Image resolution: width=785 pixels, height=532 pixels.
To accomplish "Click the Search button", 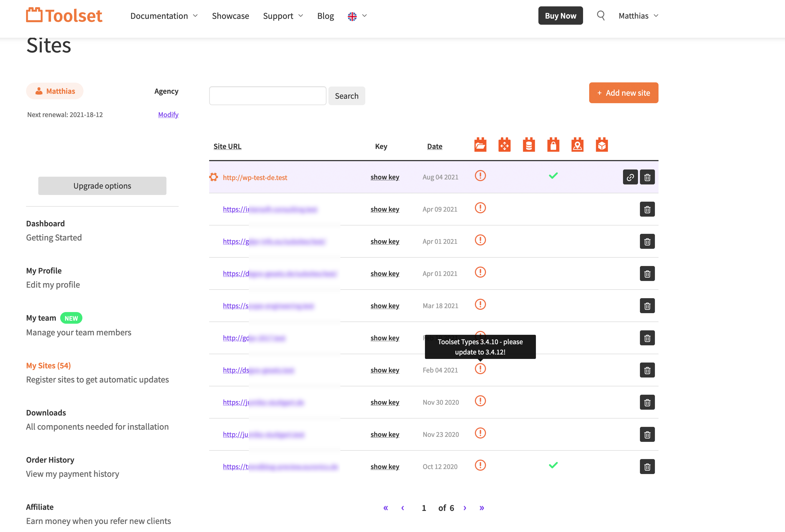I will click(x=346, y=96).
